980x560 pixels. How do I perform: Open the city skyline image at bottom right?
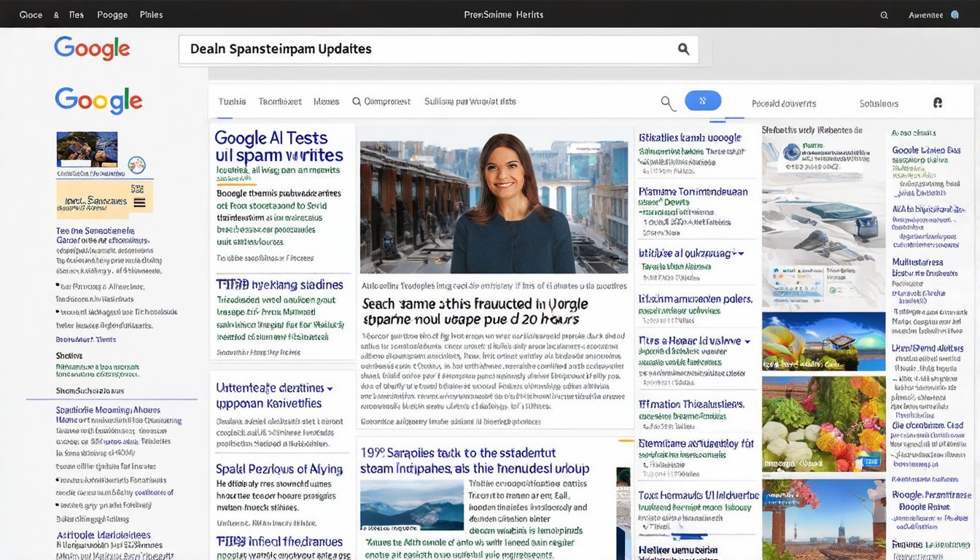pyautogui.click(x=823, y=519)
